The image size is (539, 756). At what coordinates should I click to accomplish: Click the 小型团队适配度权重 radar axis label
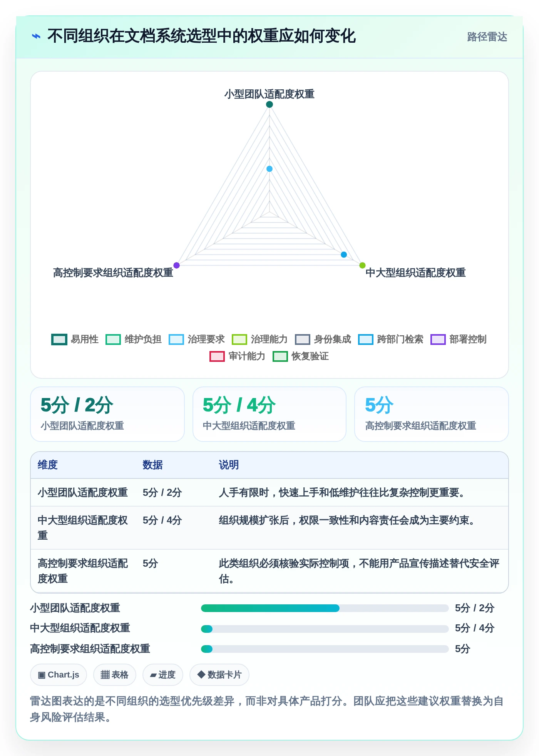point(269,94)
